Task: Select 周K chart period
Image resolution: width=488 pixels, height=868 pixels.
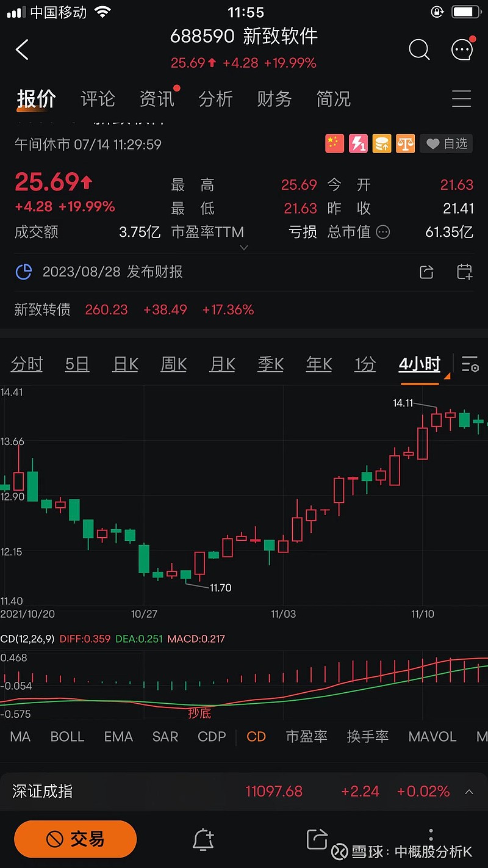Action: tap(174, 364)
